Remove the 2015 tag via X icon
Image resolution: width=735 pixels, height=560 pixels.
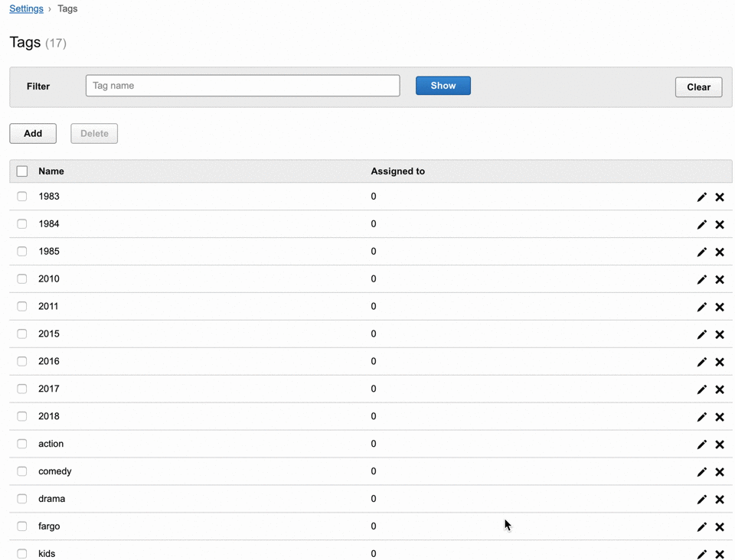coord(720,334)
